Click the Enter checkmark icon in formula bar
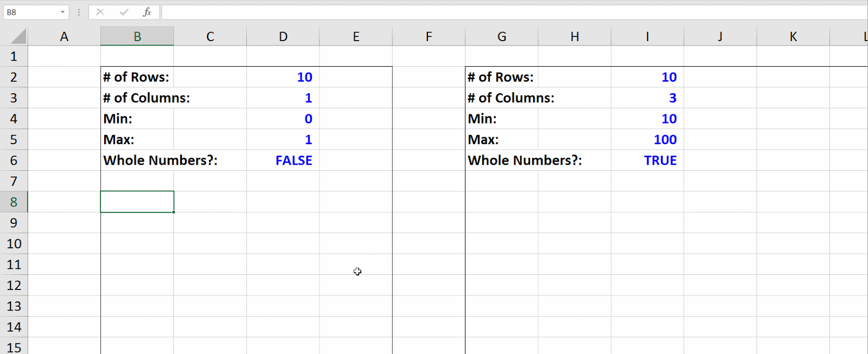Screen dimensions: 868x354 click(x=124, y=12)
